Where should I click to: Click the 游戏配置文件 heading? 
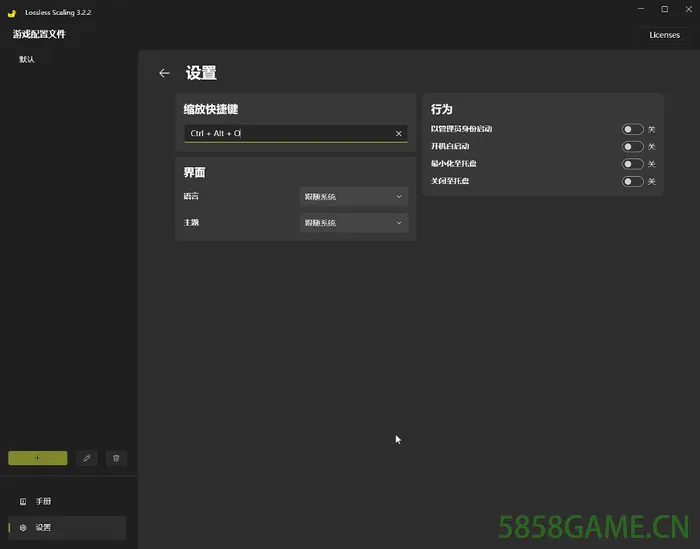pos(39,34)
